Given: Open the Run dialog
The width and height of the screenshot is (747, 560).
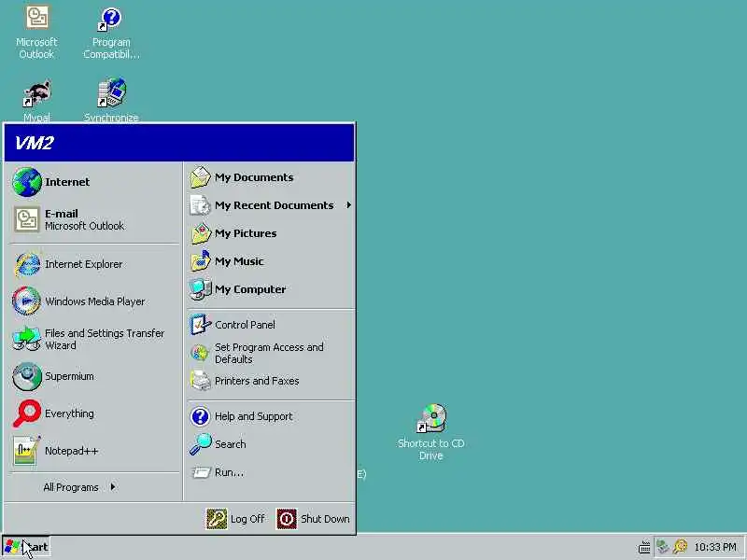Looking at the screenshot, I should tap(271, 472).
